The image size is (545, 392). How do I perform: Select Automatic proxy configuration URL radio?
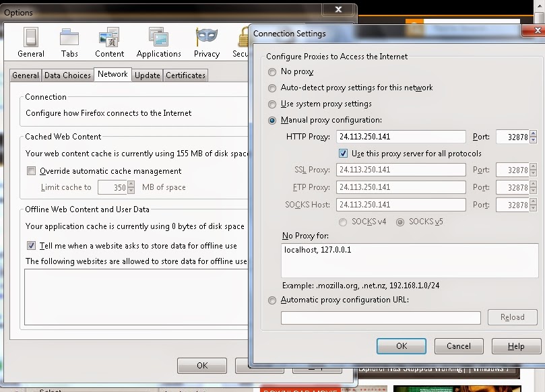click(x=272, y=300)
